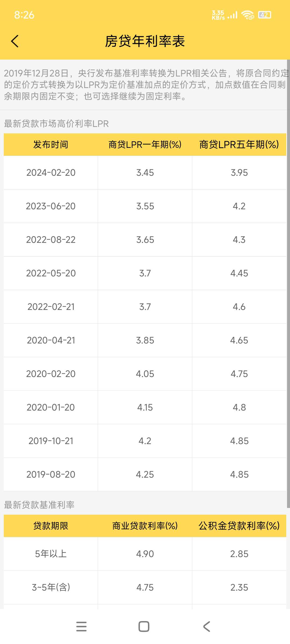
Task: Tap the 3~5年(含) loan term cell
Action: point(51,587)
